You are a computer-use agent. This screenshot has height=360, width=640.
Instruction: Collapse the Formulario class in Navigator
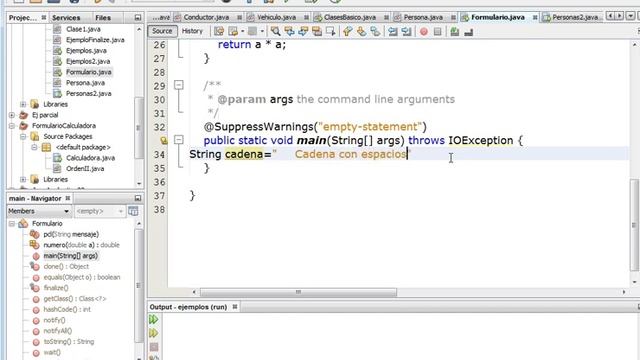12,224
